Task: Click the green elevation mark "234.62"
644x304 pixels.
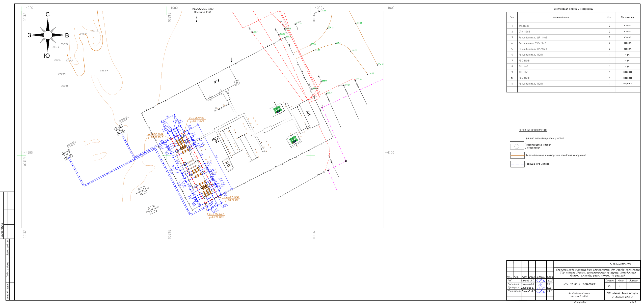Action: 381,64
